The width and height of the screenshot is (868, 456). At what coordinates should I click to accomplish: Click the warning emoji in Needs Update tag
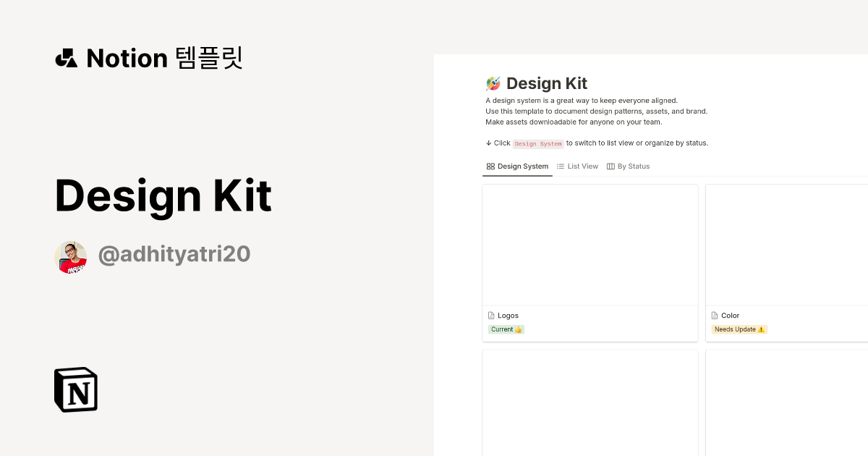coord(760,329)
